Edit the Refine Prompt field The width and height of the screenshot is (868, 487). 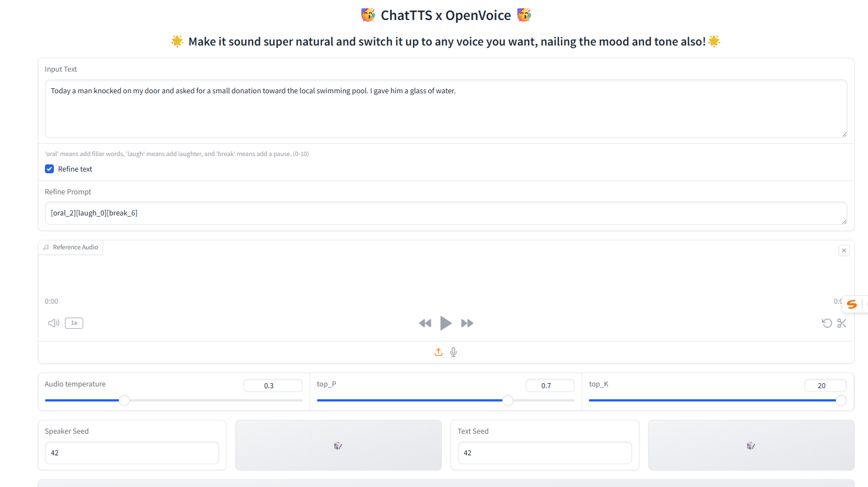pyautogui.click(x=446, y=213)
